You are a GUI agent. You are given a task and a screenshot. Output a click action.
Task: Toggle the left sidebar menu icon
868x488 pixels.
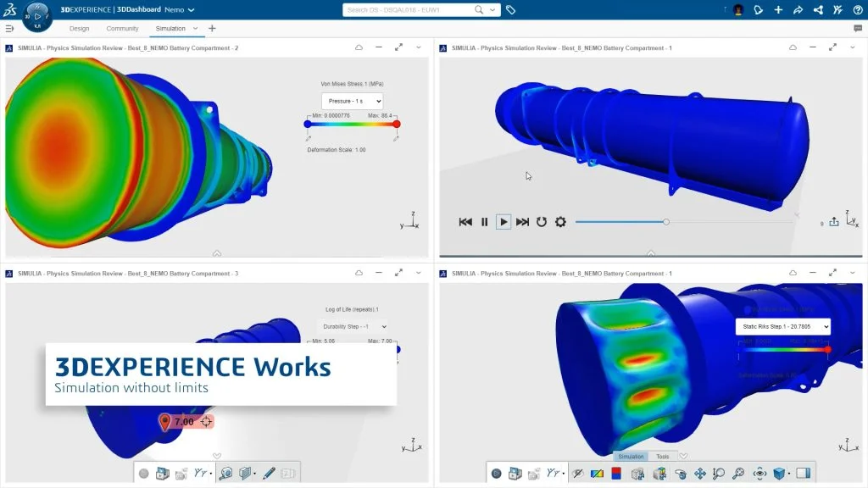(x=9, y=28)
